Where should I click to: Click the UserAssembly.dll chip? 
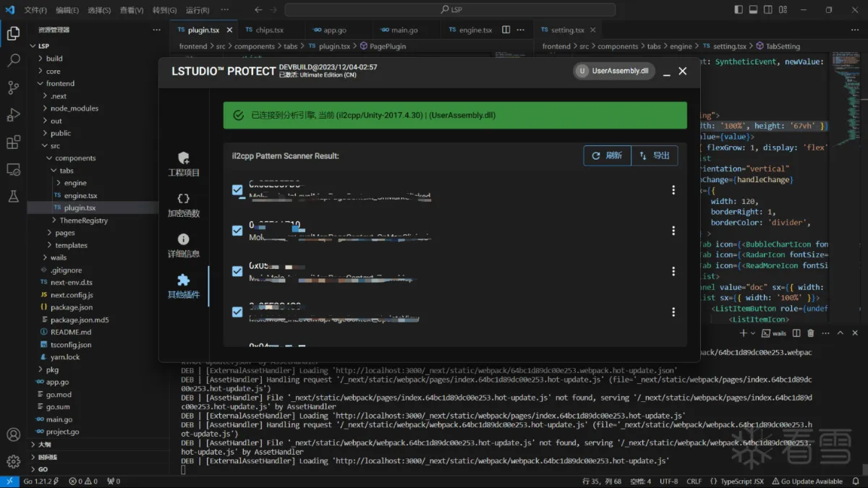614,71
